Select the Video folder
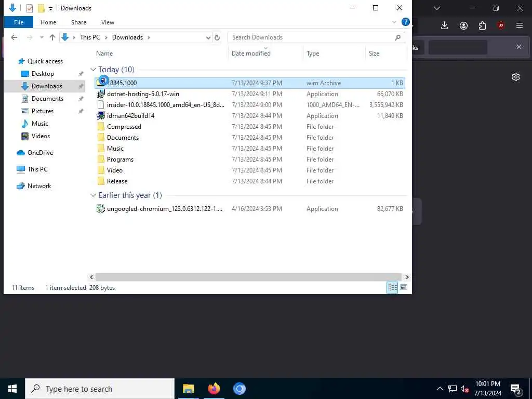 (x=249, y=170)
